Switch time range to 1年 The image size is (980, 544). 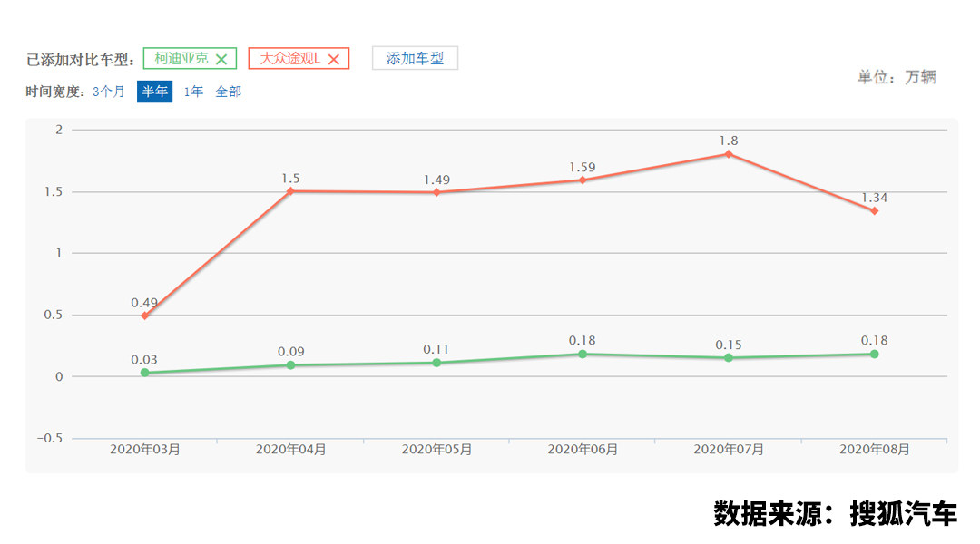pos(193,92)
